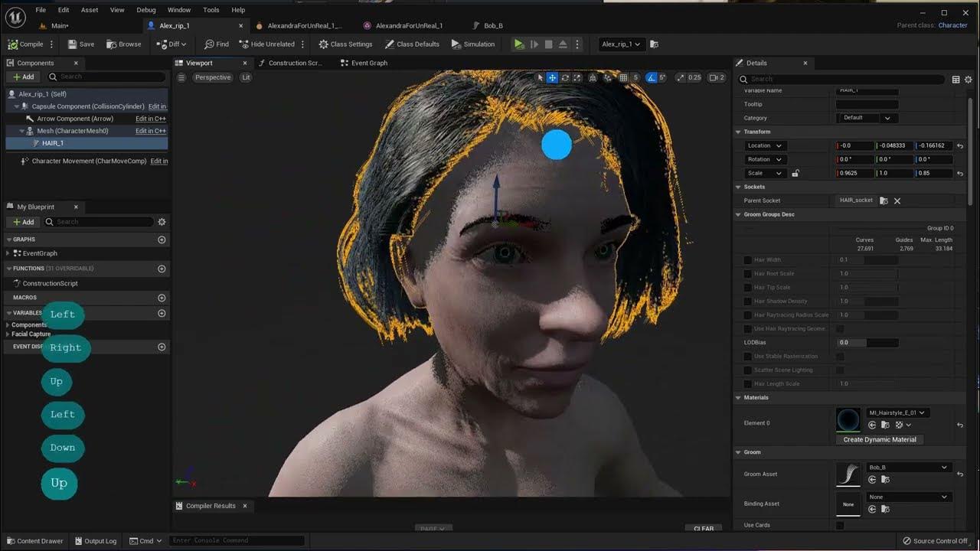Browse to Parent Socket selection icon
Viewport: 980px width, 551px height.
884,201
